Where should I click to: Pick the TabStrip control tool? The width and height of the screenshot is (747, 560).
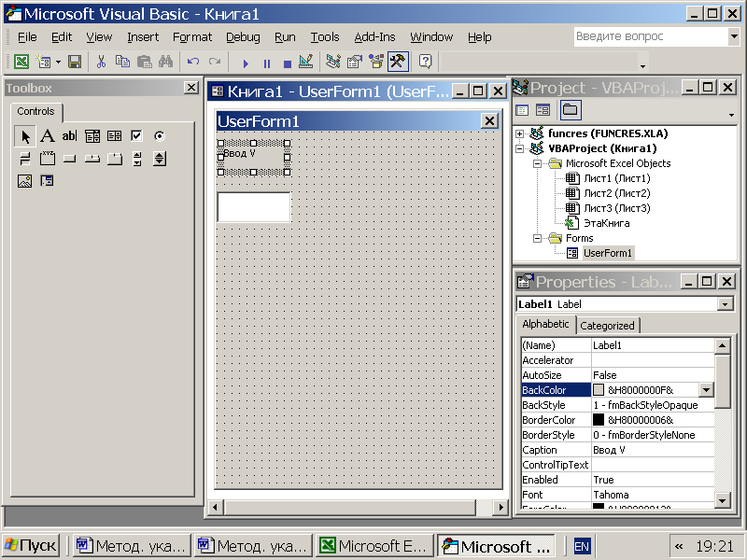click(92, 159)
